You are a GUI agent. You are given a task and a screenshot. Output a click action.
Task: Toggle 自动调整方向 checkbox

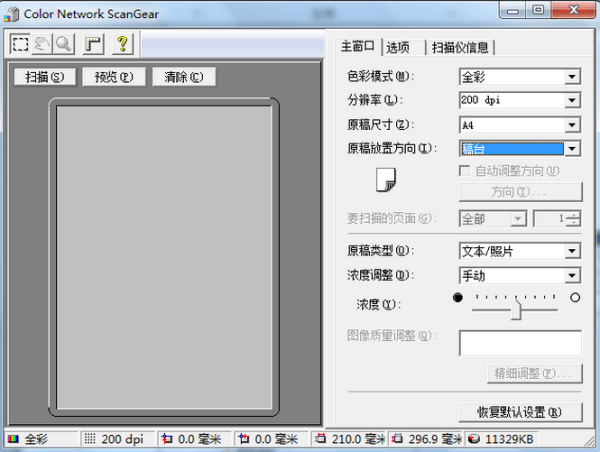click(465, 171)
